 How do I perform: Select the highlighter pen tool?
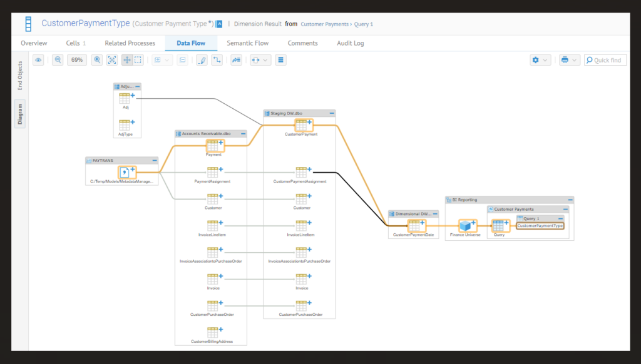(x=203, y=59)
